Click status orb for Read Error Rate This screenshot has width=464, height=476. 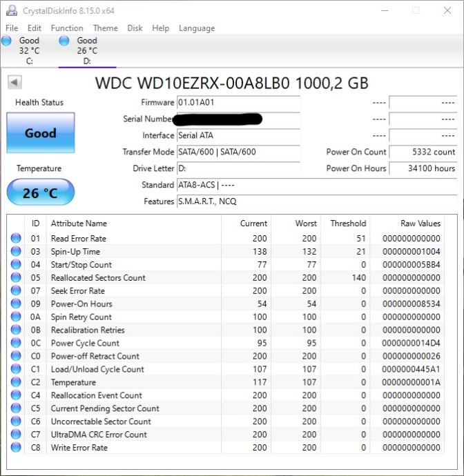(16, 238)
